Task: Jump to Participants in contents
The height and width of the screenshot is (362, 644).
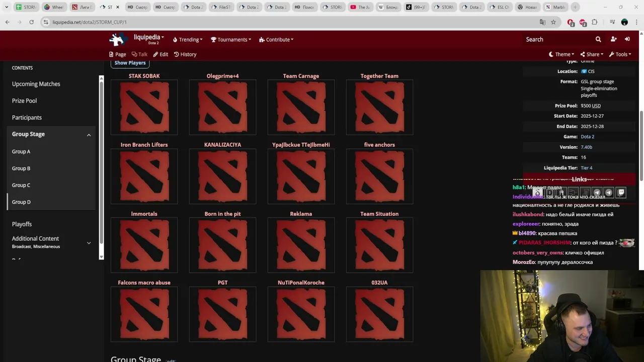Action: tap(27, 118)
